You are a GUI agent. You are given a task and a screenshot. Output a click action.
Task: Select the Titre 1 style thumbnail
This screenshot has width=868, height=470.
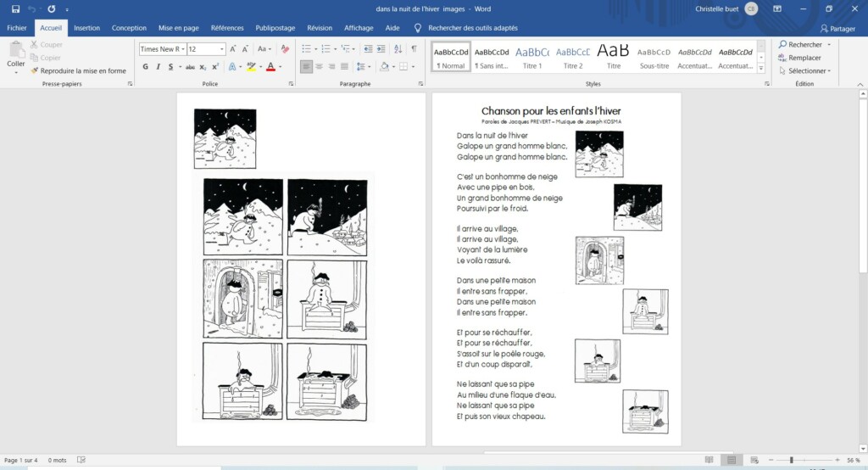coord(532,56)
